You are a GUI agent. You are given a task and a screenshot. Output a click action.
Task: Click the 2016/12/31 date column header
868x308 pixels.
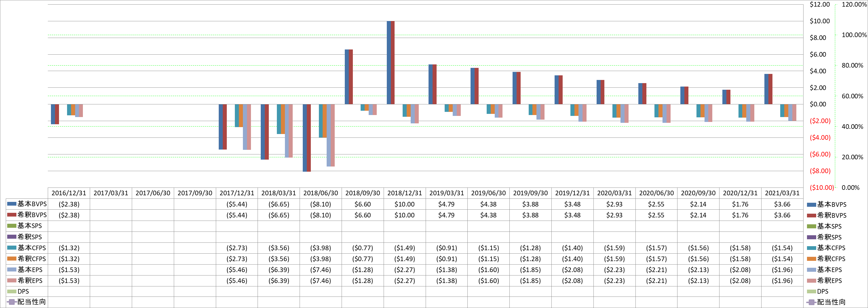tap(69, 193)
